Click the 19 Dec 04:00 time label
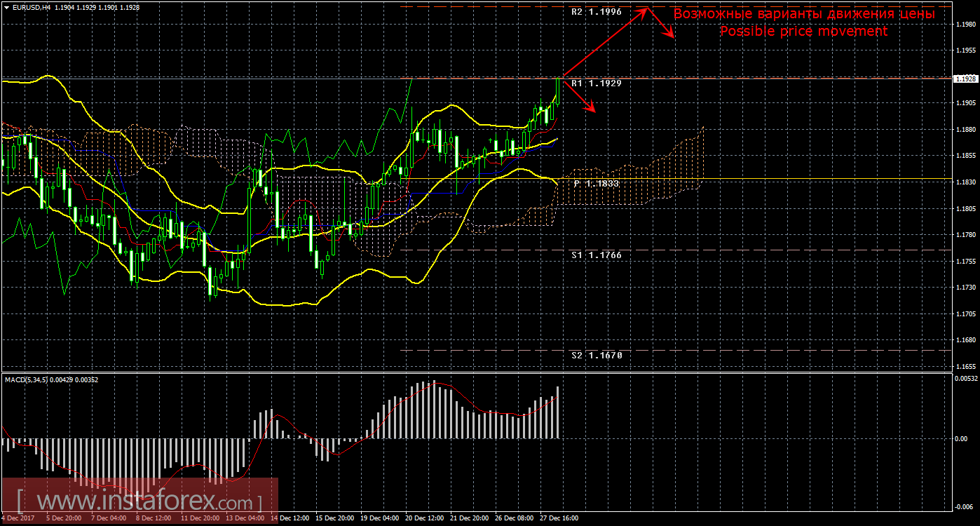Screen dimensions: 980x526 click(380, 518)
